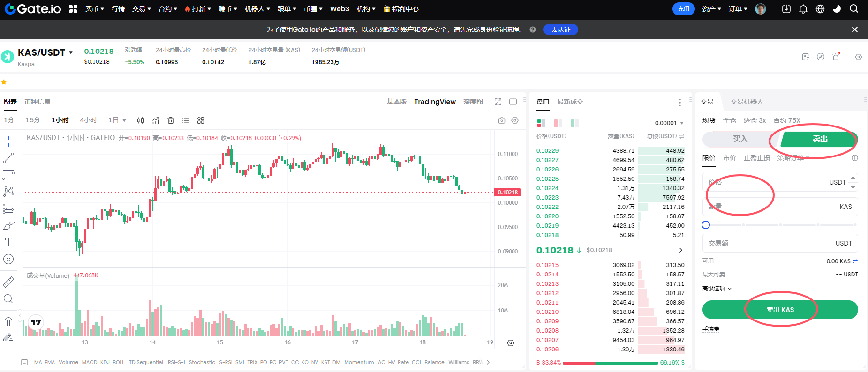Click the 充值 deposit button
Image resolution: width=868 pixels, height=372 pixels.
[684, 9]
